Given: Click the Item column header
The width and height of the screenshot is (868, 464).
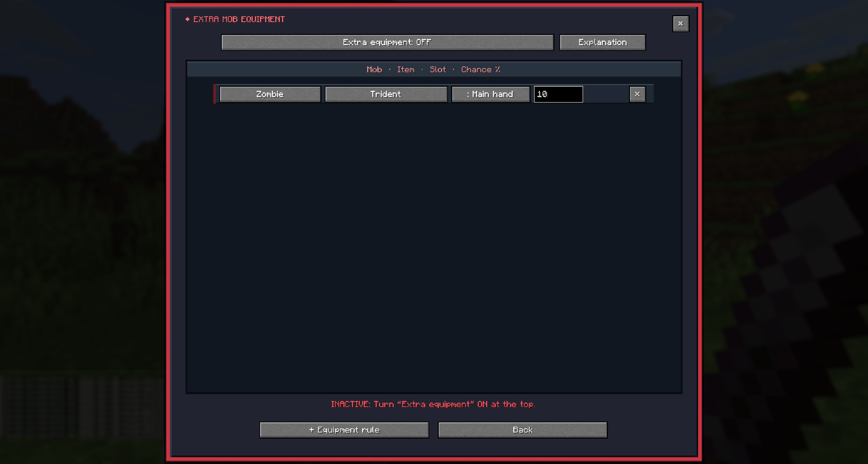Looking at the screenshot, I should tap(406, 69).
